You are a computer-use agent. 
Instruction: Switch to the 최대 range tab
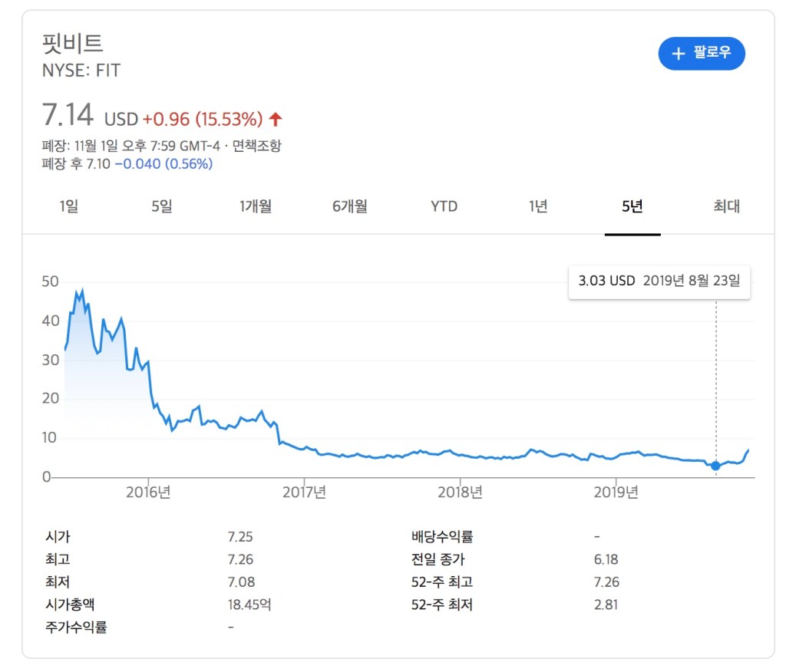click(726, 206)
